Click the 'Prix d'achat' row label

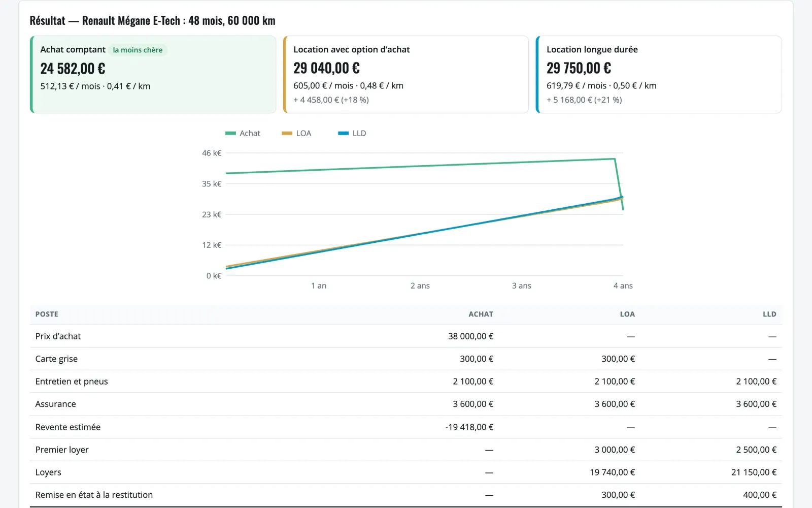(58, 336)
